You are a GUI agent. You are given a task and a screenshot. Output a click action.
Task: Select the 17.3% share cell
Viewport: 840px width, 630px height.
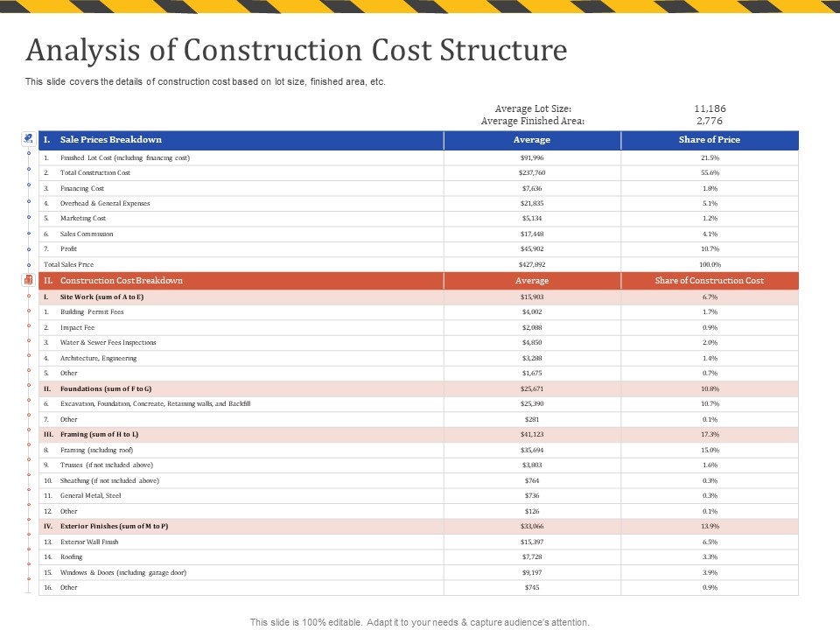point(710,435)
